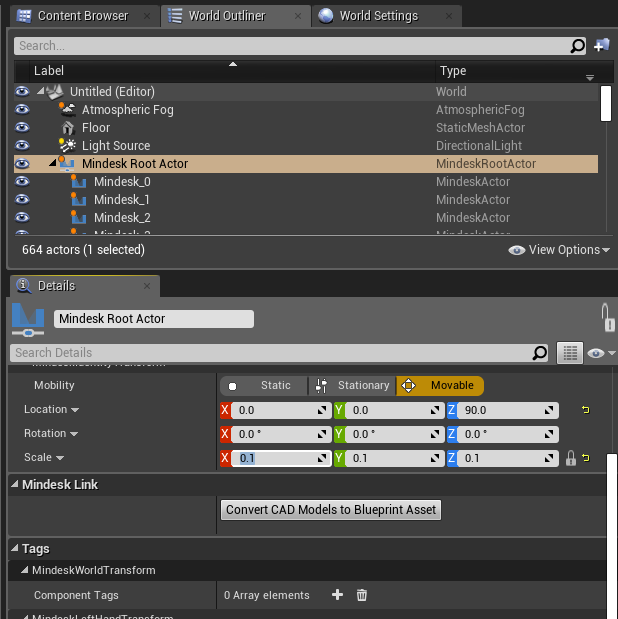Click the Mindesk_0 actor icon
The width and height of the screenshot is (618, 619).
pos(79,181)
